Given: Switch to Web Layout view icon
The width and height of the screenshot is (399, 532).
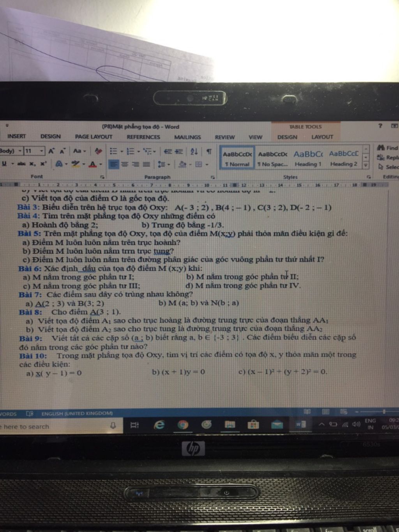Looking at the screenshot, I should 343,412.
